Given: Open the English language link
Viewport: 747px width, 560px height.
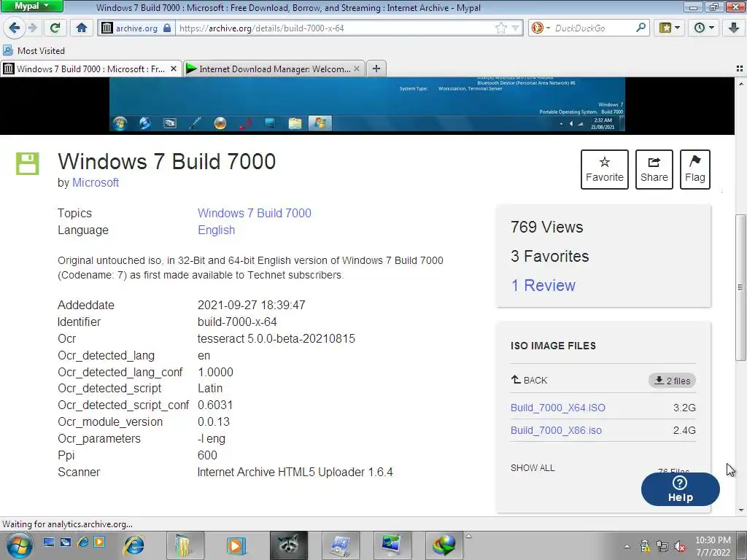Looking at the screenshot, I should [x=216, y=230].
